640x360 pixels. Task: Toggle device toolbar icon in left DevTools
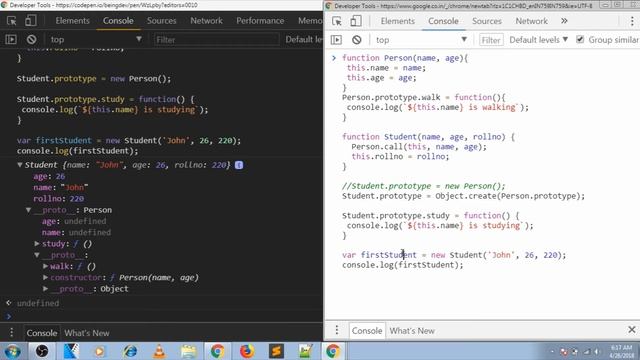(31, 21)
